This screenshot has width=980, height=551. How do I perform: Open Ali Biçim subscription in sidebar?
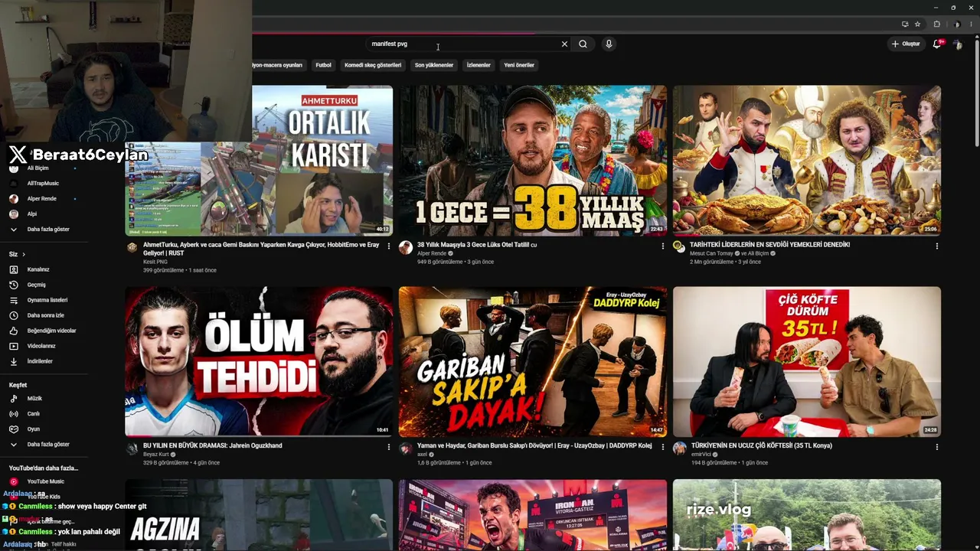pos(43,168)
